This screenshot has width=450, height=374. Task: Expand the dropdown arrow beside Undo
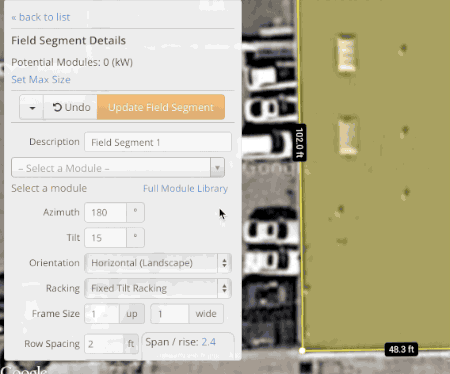[32, 107]
